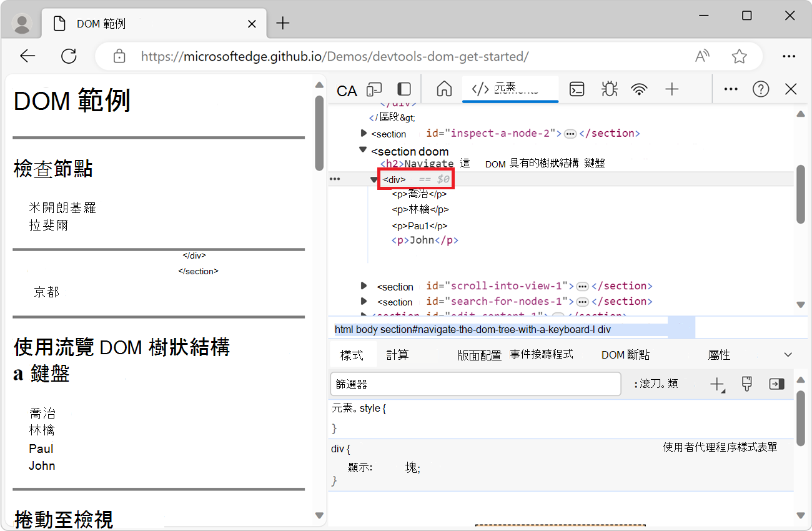Click body in the DOM breadcrumb
This screenshot has width=812, height=531.
[367, 329]
